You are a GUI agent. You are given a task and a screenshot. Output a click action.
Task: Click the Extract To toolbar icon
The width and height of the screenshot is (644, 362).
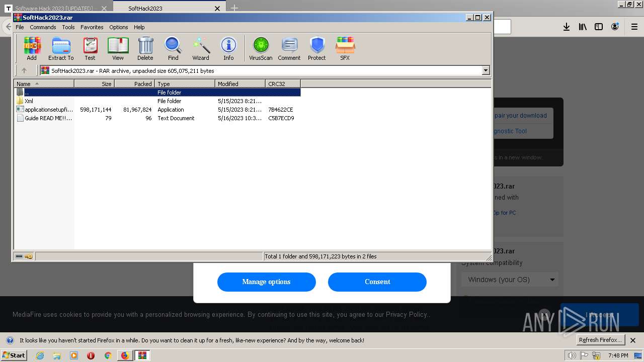tap(61, 49)
